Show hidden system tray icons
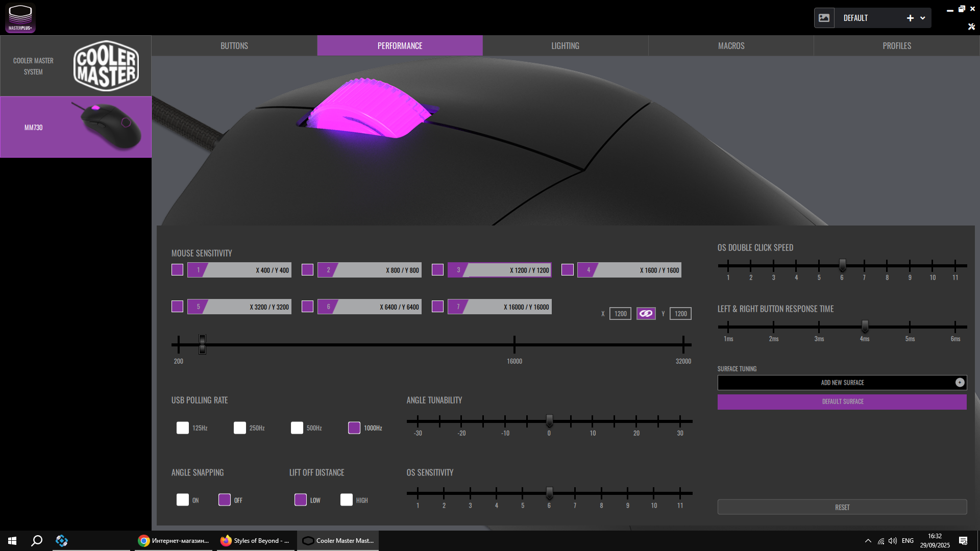 point(868,541)
